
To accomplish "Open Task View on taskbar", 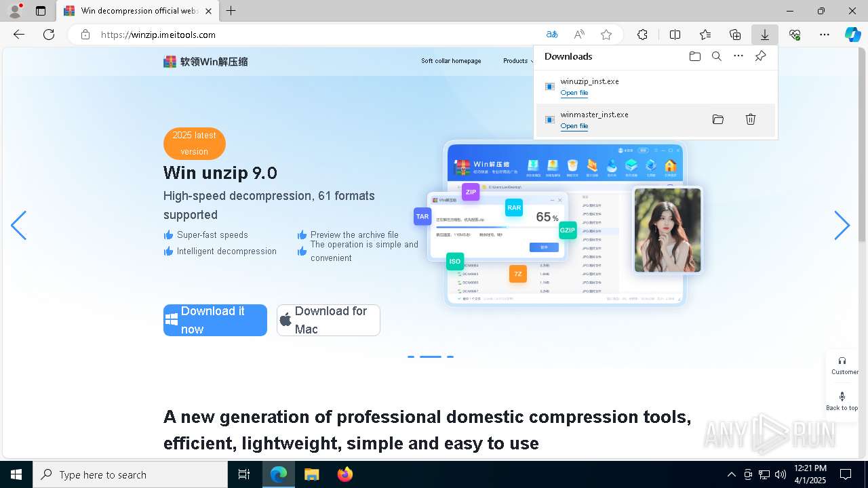I will click(244, 474).
